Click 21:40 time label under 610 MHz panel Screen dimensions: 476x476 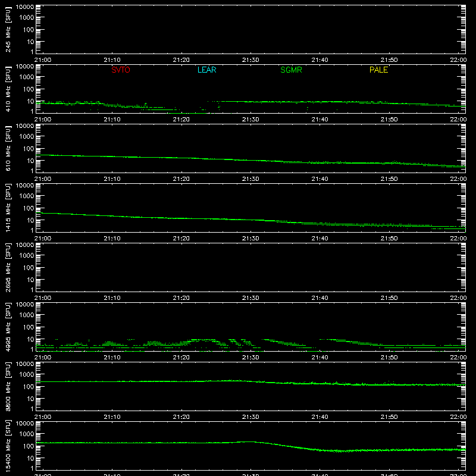tap(320, 179)
